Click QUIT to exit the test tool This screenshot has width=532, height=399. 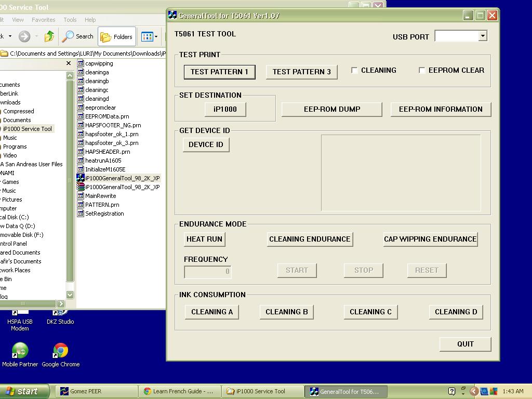pos(465,344)
